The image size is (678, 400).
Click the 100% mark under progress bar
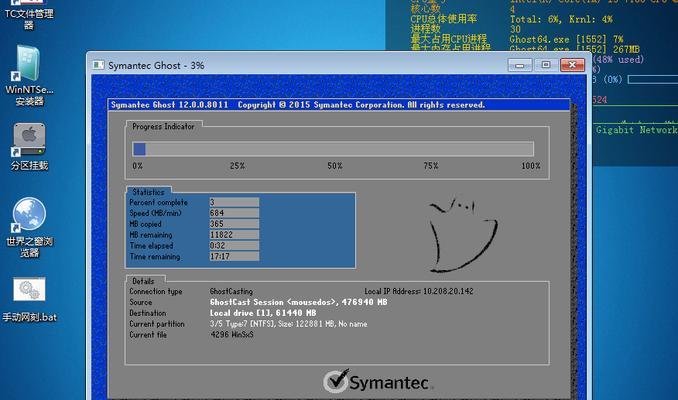(x=531, y=166)
